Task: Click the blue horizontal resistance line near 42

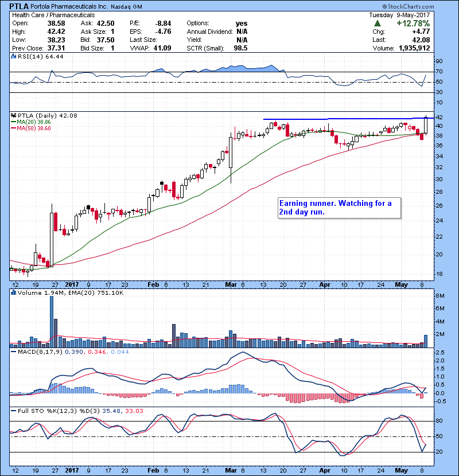Action: 348,119
